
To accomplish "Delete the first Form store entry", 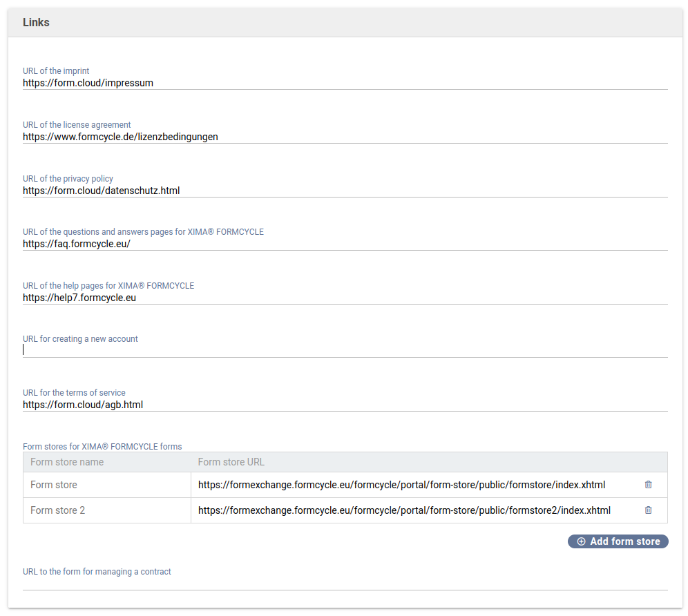I will [x=648, y=485].
